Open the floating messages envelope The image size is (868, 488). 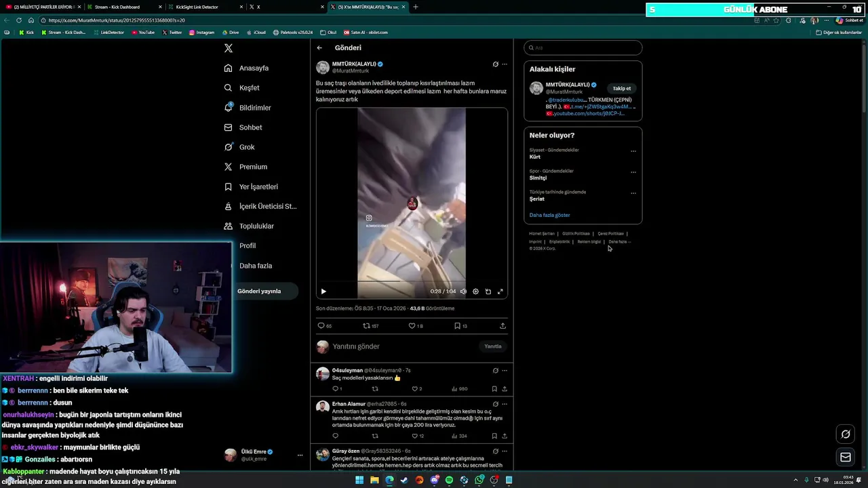click(846, 457)
